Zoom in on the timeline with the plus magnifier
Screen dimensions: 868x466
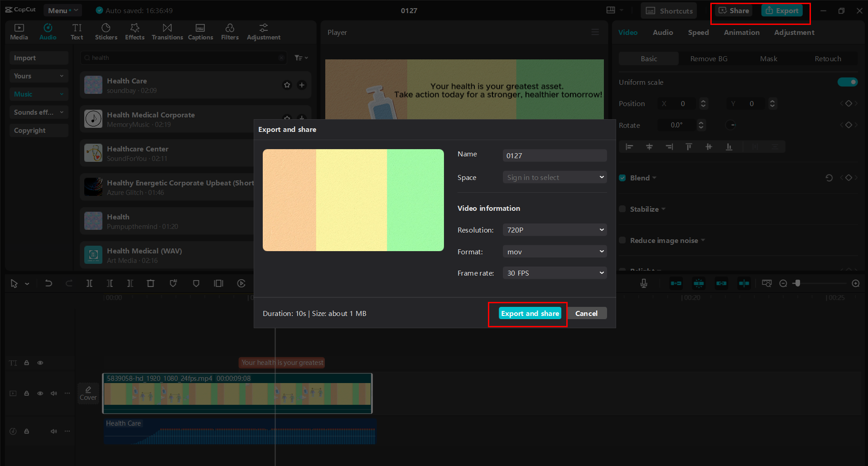[856, 283]
